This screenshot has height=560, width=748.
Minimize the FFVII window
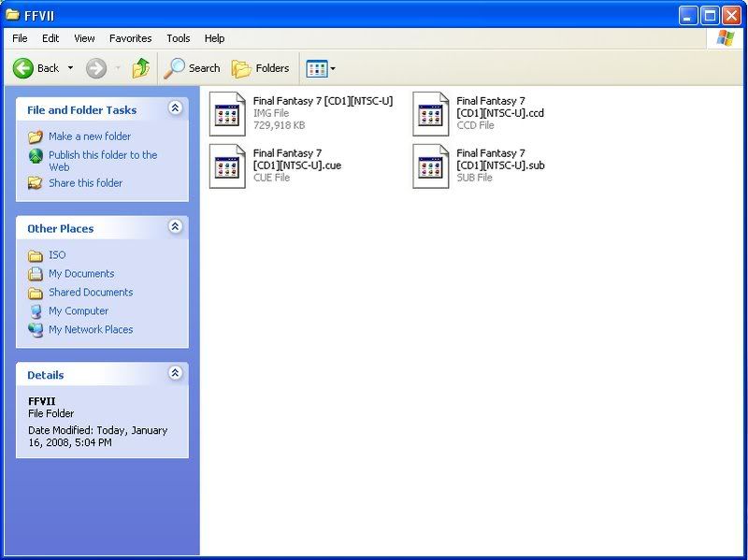[x=687, y=16]
